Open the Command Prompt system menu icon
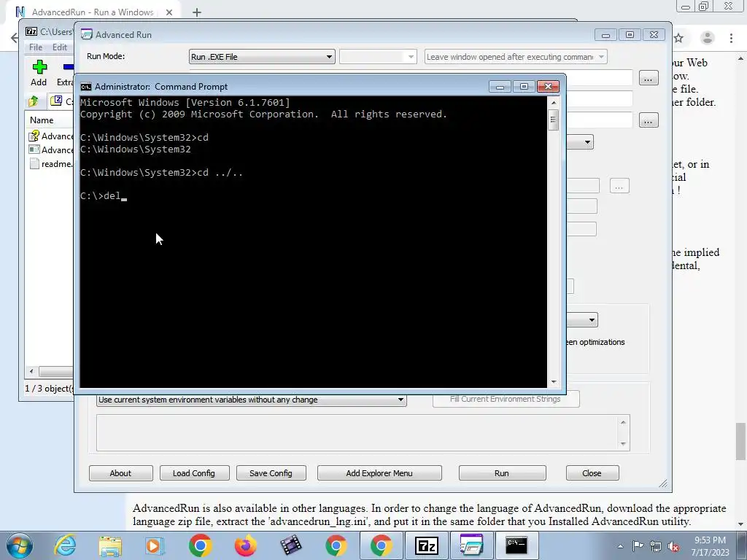Image resolution: width=747 pixels, height=560 pixels. [86, 87]
